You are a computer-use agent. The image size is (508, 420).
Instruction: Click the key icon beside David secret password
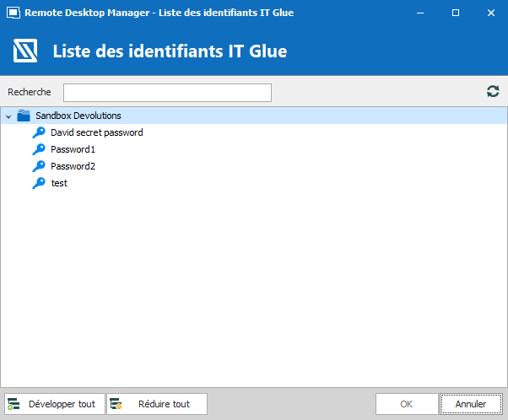[x=39, y=132]
